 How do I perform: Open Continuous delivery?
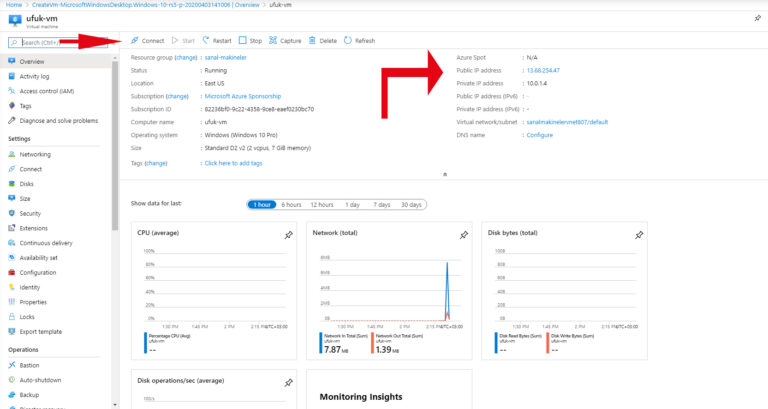46,243
